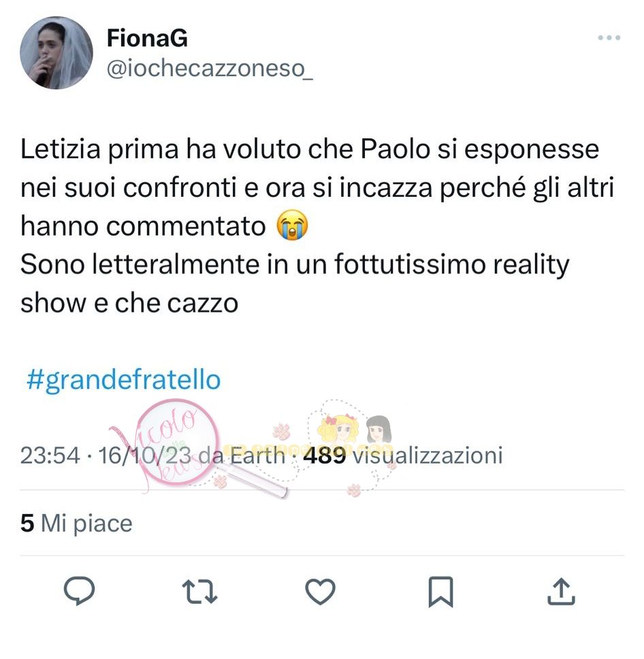This screenshot has height=659, width=644.
Task: Follow the #grandefratello hashtag link
Action: tap(124, 379)
